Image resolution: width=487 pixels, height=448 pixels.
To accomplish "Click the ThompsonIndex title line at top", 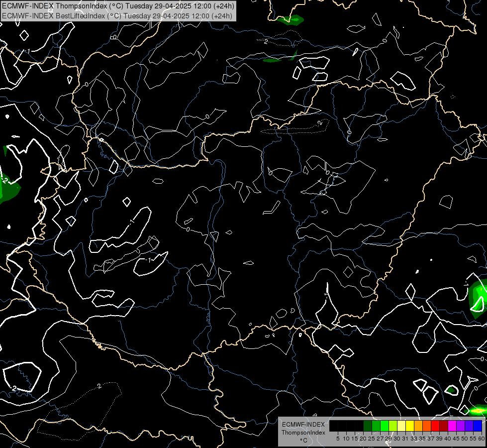I will (118, 5).
